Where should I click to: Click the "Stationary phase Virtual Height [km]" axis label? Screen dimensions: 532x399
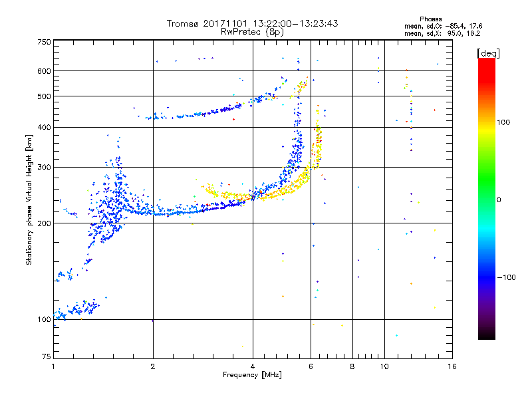tap(29, 199)
